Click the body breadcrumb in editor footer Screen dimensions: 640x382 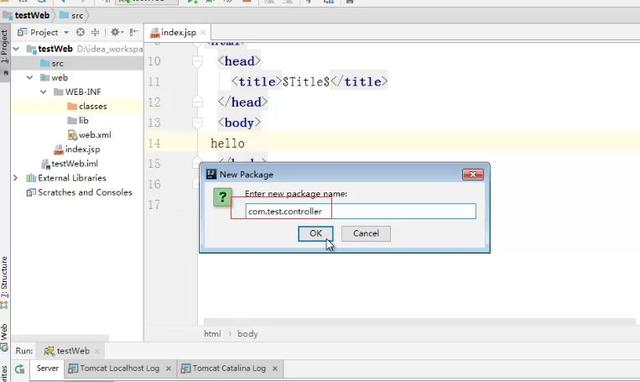click(x=247, y=334)
